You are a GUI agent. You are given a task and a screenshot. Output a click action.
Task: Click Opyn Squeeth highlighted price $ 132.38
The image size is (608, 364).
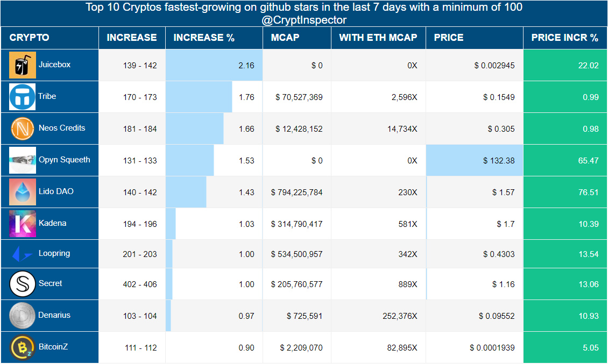475,160
